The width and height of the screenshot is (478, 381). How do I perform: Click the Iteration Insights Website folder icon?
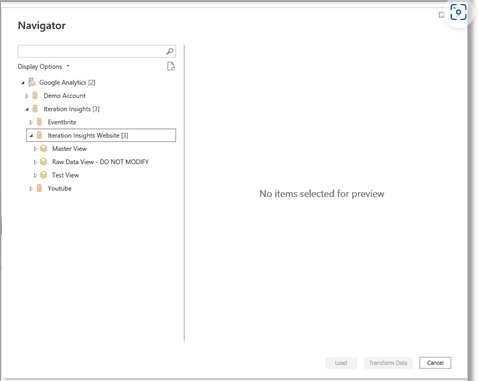point(39,135)
